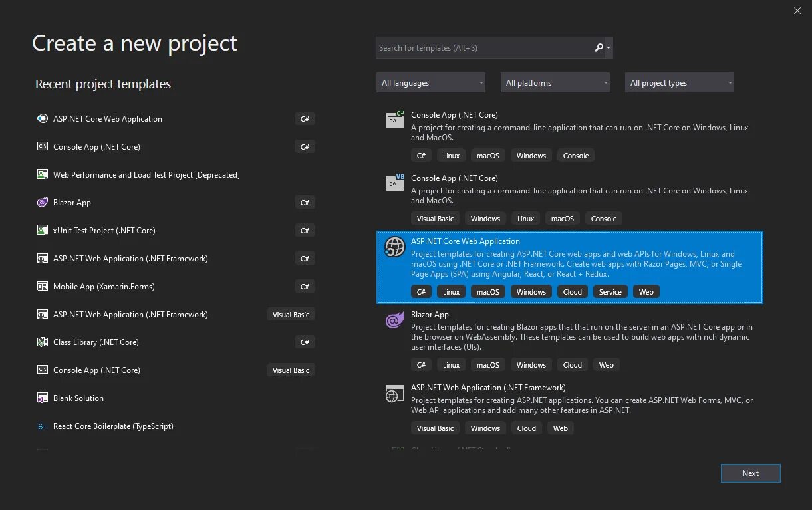Close the Create a new project dialog
Image resolution: width=812 pixels, height=510 pixels.
(x=797, y=11)
